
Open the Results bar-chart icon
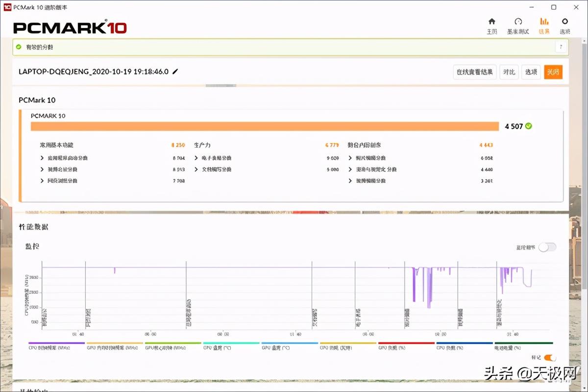[544, 22]
